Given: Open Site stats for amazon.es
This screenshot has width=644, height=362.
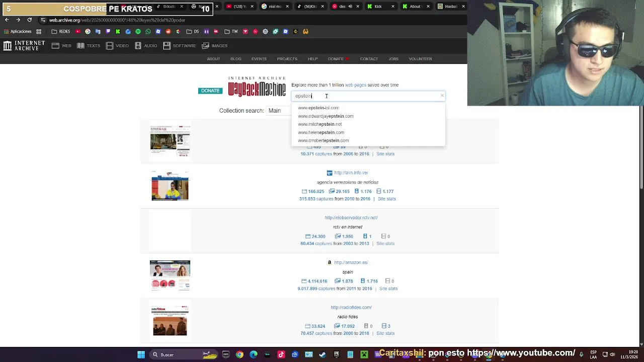Looking at the screenshot, I should 388,289.
